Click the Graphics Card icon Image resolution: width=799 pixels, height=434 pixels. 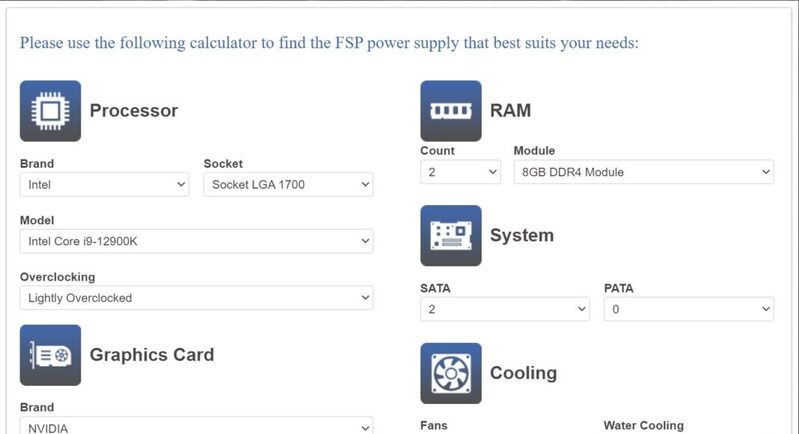tap(50, 355)
